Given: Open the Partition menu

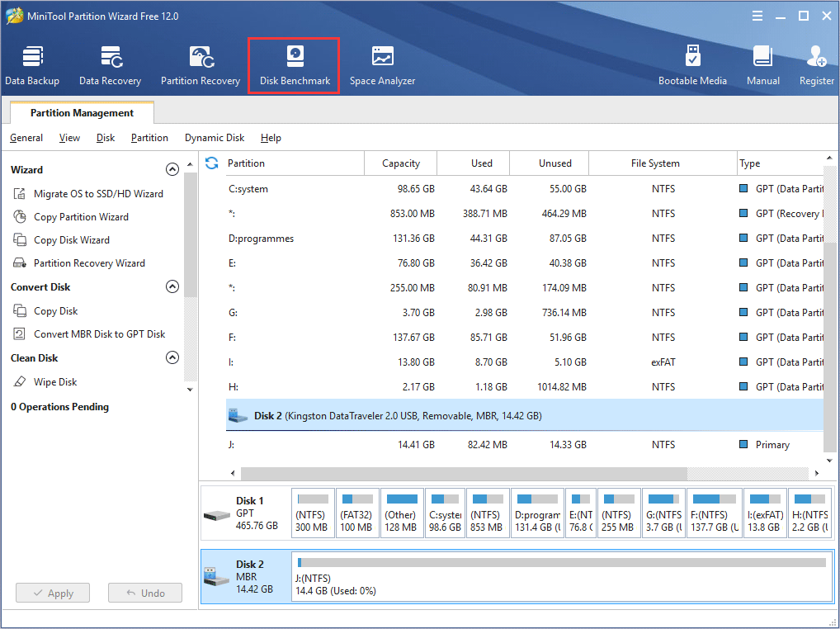Looking at the screenshot, I should 149,138.
